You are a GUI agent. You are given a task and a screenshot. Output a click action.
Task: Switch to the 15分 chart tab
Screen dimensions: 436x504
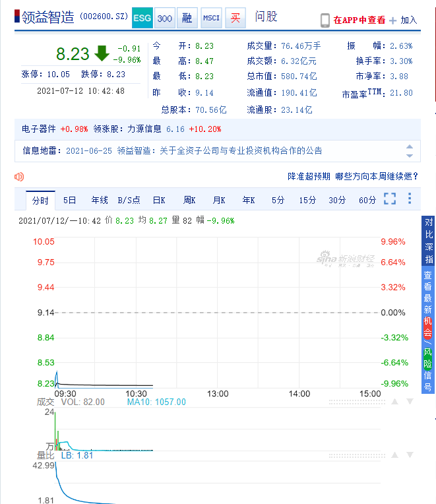click(307, 201)
